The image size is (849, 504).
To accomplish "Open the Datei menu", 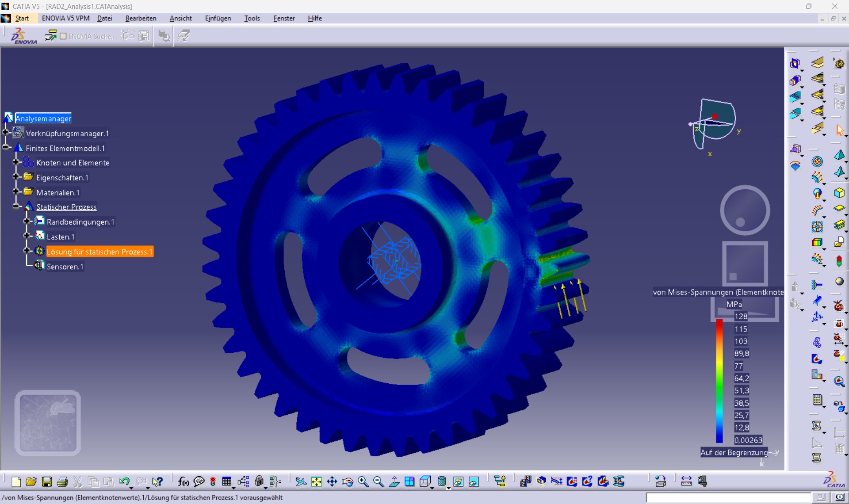I will coord(105,18).
